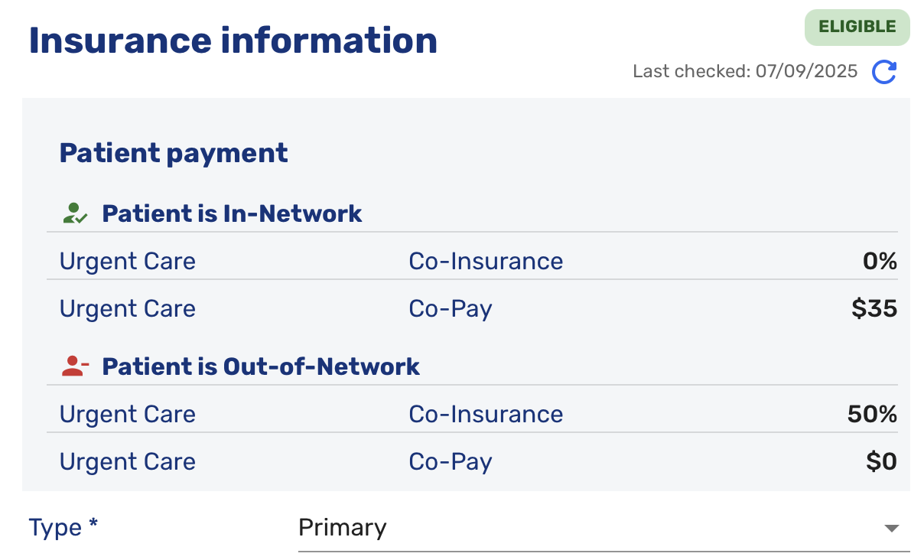Click the in-network Co-Pay $35 value

tap(874, 308)
